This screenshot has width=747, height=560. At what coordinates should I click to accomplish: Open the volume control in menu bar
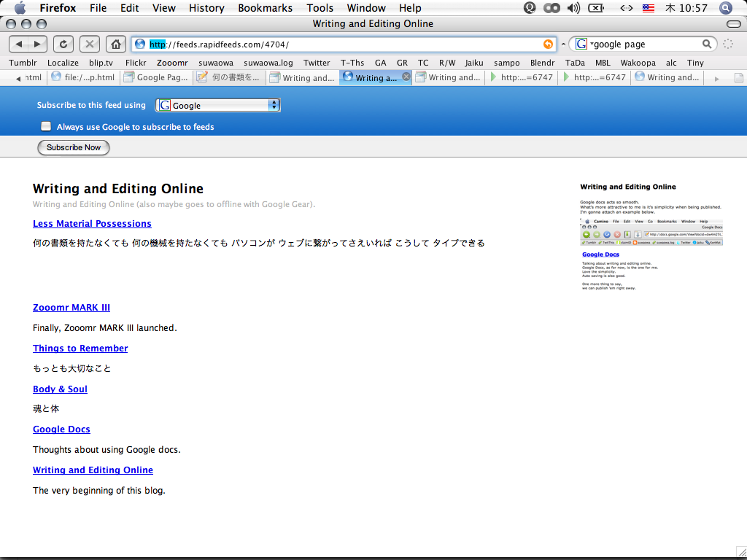pyautogui.click(x=573, y=8)
